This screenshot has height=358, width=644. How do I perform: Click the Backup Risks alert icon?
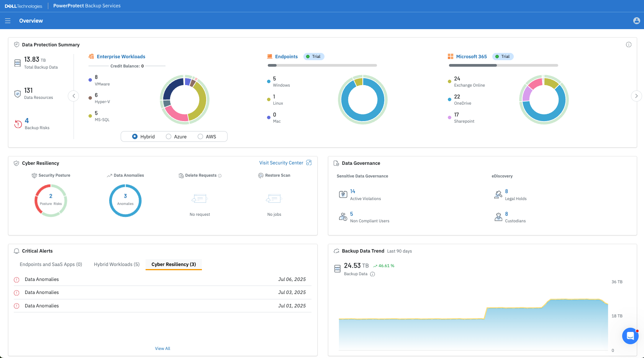[18, 124]
